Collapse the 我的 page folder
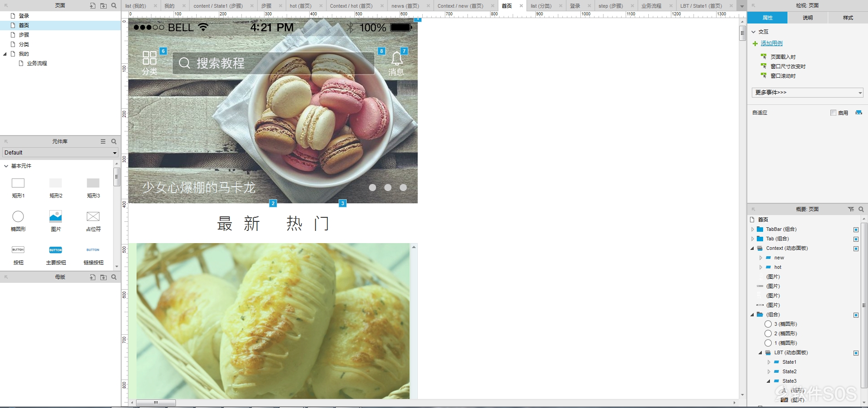 click(5, 54)
